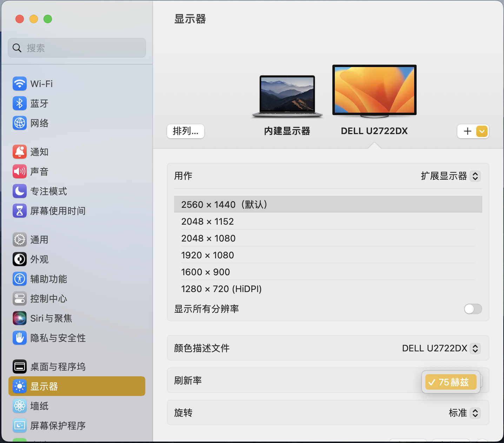Open Screen Time (屏幕使用时间) hourglass icon
The width and height of the screenshot is (504, 443).
(x=20, y=211)
